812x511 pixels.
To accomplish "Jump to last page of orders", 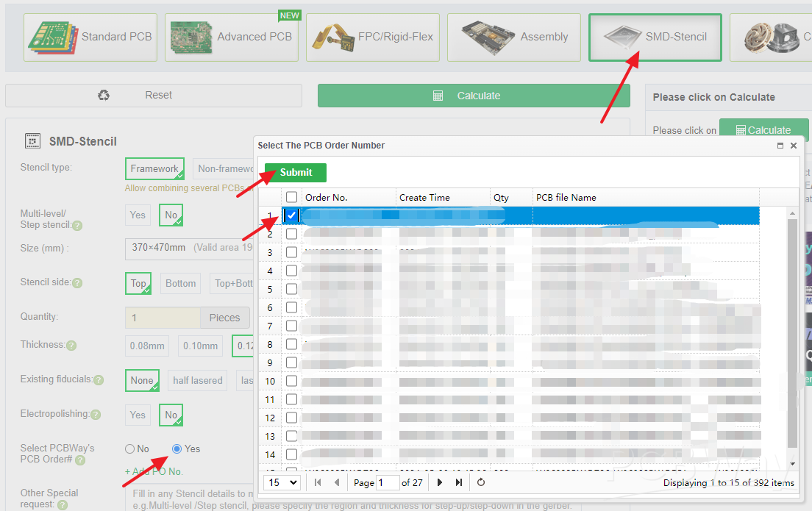I will pos(459,482).
